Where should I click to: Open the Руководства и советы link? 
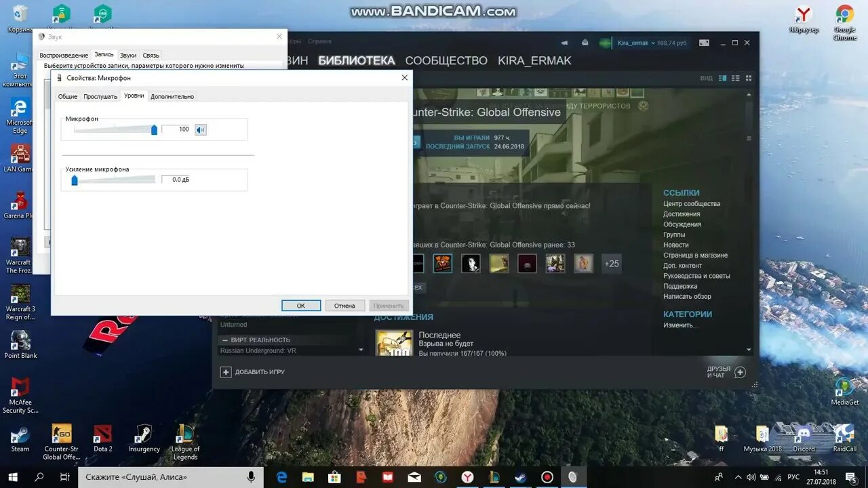pos(696,276)
